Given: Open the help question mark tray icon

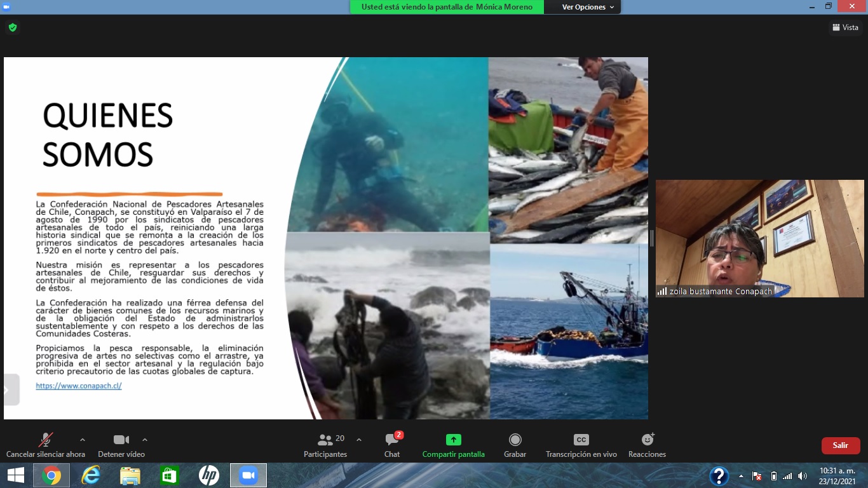Looking at the screenshot, I should [x=719, y=476].
